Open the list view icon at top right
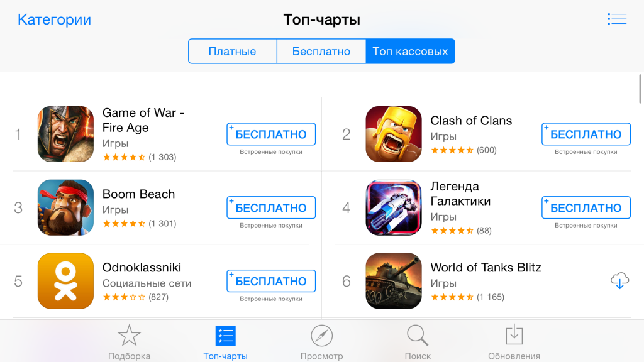 click(617, 19)
